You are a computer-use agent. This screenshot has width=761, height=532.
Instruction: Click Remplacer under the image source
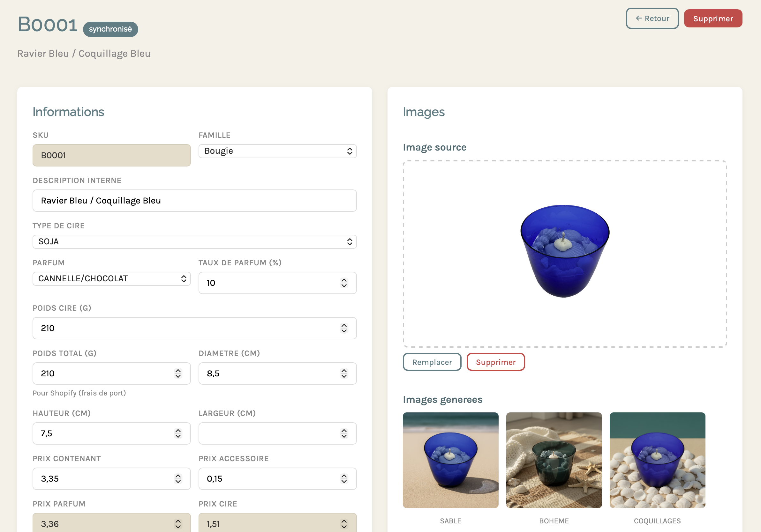pyautogui.click(x=432, y=362)
